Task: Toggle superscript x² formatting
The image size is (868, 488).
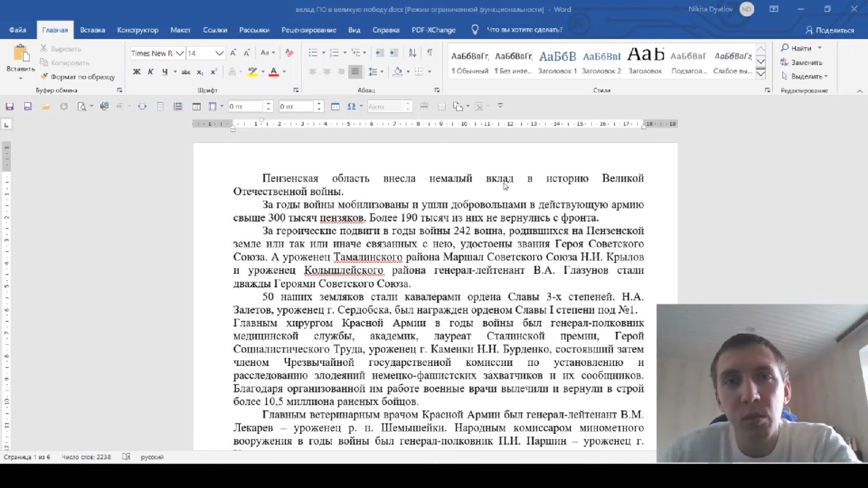Action: click(214, 72)
